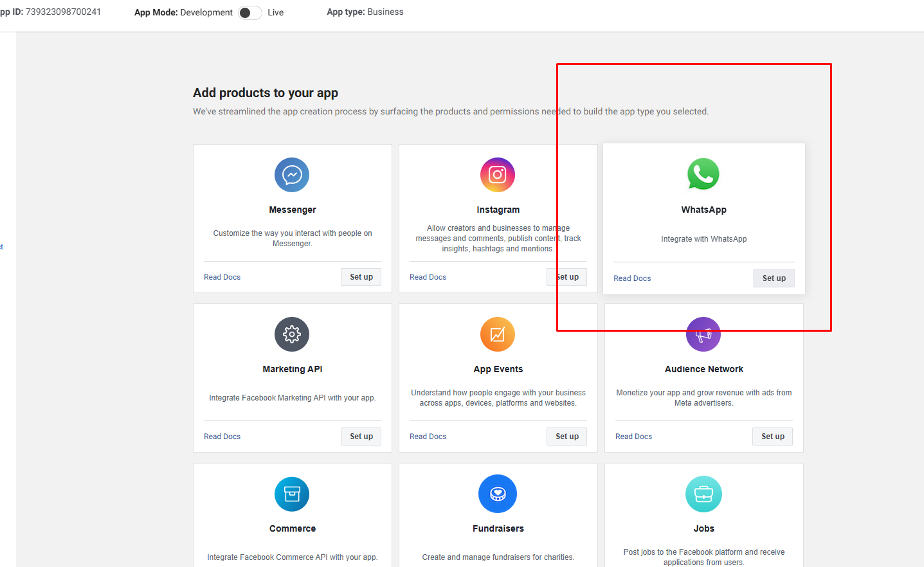Viewport: 924px width, 567px height.
Task: Click the App Events chart icon
Action: pos(498,334)
